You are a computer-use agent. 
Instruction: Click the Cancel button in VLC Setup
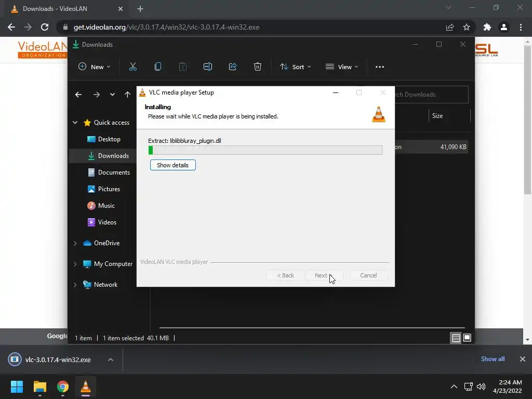pos(368,275)
